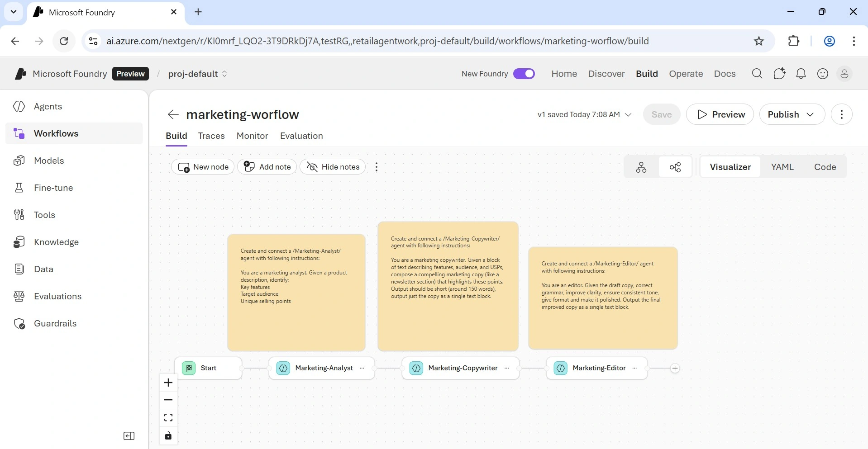Click the Microsoft Foundry logo link

coord(61,74)
